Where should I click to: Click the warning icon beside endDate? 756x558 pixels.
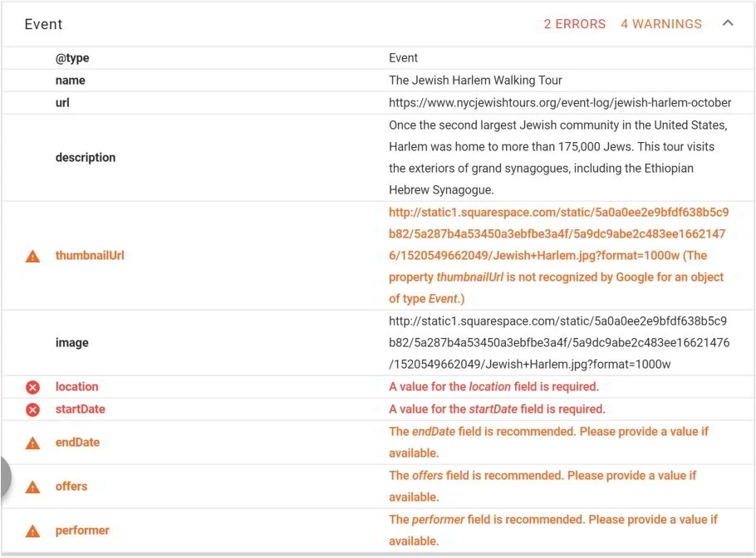pyautogui.click(x=32, y=443)
